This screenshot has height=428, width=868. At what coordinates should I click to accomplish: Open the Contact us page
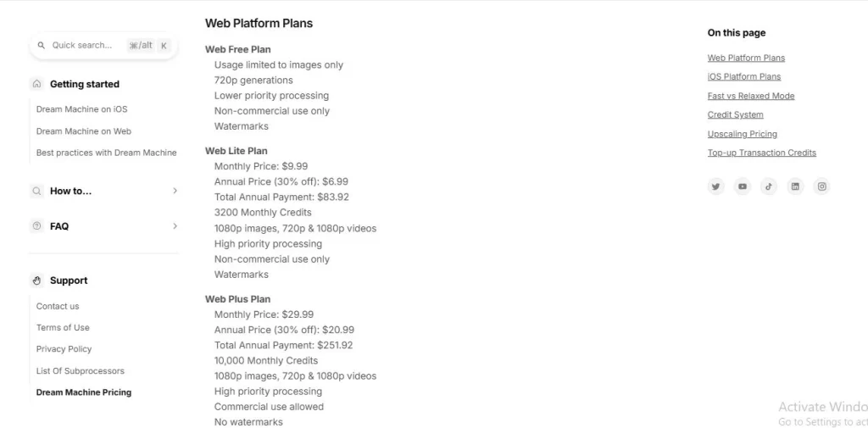[x=58, y=306]
